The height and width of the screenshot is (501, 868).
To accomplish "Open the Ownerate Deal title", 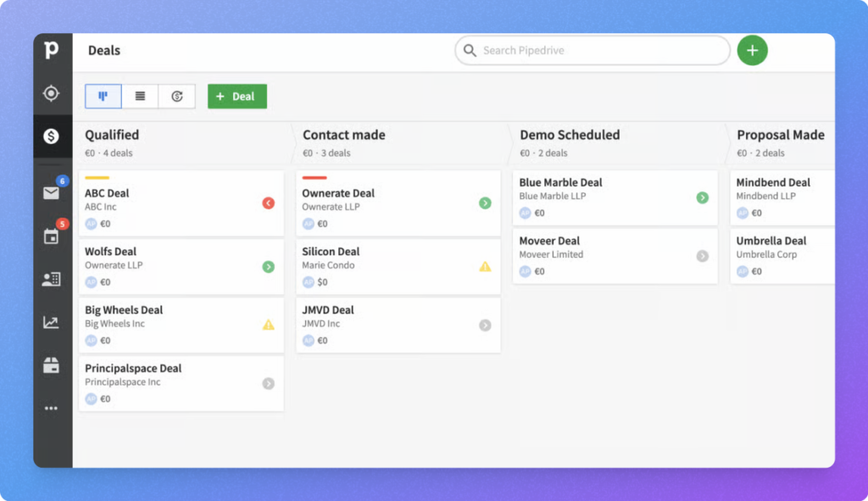I will click(338, 193).
